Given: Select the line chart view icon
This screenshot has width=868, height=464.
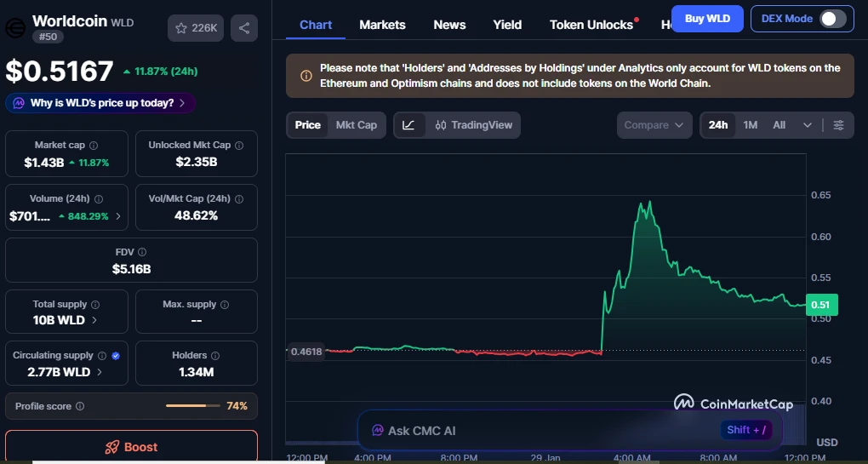Looking at the screenshot, I should [408, 125].
